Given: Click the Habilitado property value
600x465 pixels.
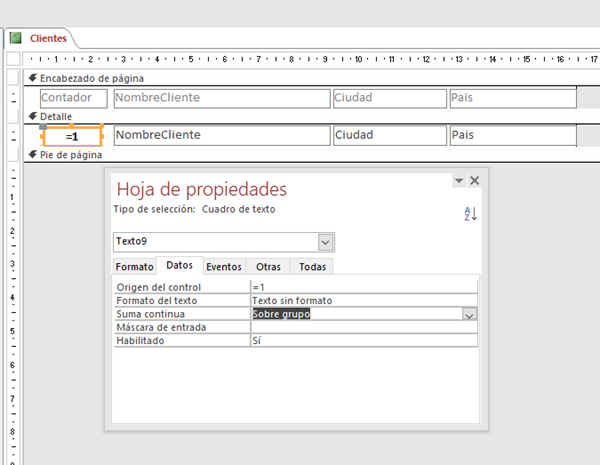Looking at the screenshot, I should [363, 340].
